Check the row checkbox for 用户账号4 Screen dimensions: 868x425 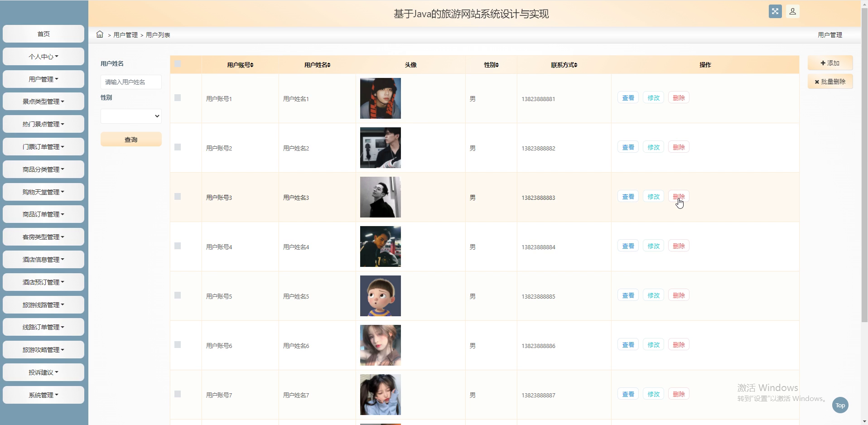tap(178, 246)
